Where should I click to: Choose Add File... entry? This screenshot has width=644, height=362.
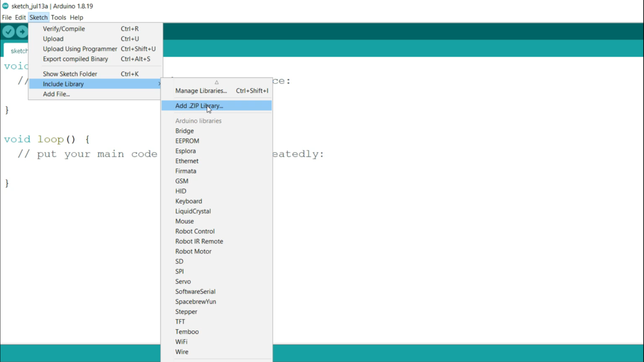click(96, 94)
